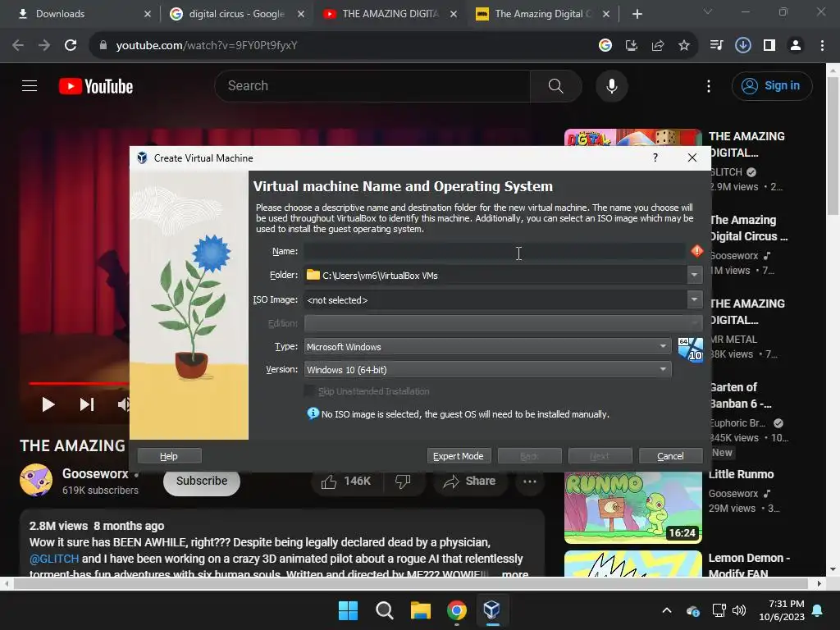Click the blue info icon beside the No ISO message
The image size is (840, 630).
pyautogui.click(x=313, y=413)
